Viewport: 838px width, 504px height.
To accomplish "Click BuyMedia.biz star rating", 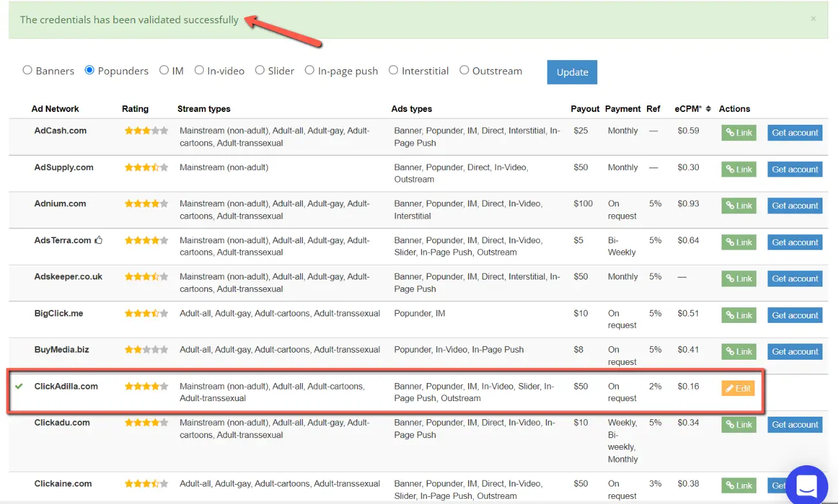I will [146, 350].
